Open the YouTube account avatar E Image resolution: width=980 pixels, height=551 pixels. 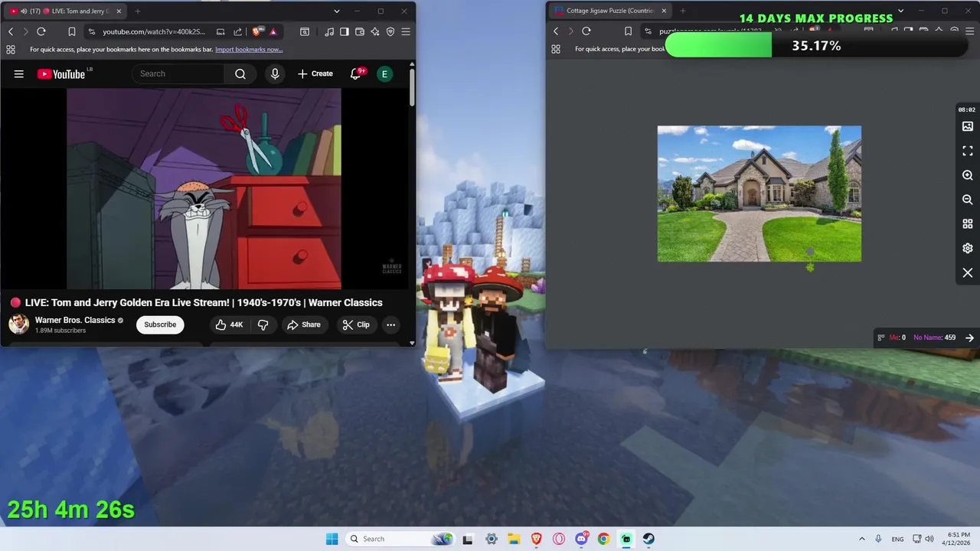(x=384, y=73)
